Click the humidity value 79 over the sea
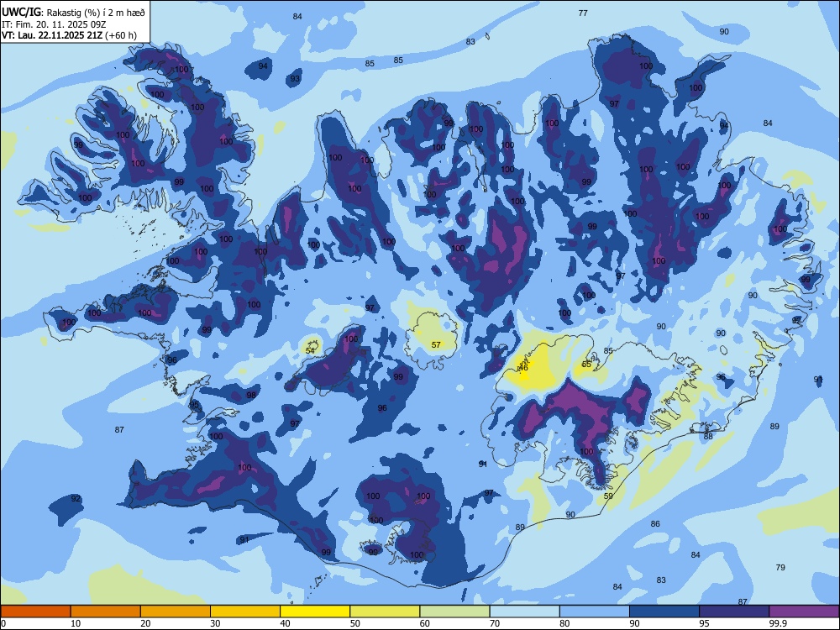 pos(780,567)
